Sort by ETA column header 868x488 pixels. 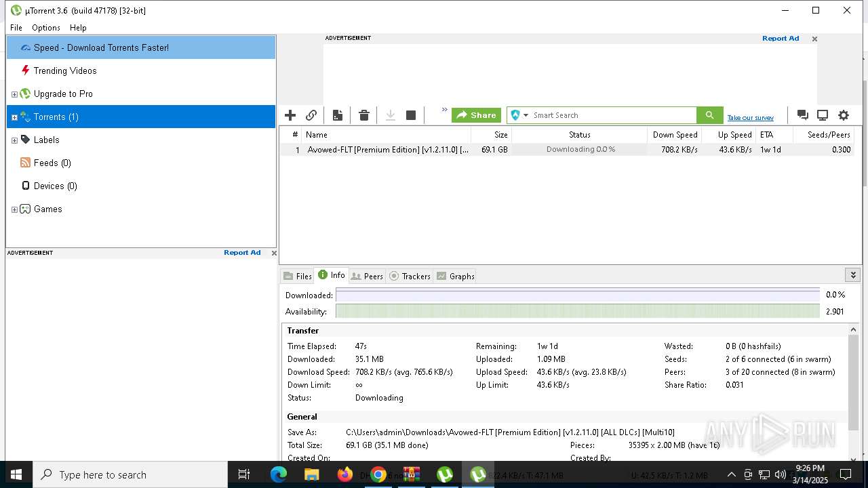[x=774, y=135]
